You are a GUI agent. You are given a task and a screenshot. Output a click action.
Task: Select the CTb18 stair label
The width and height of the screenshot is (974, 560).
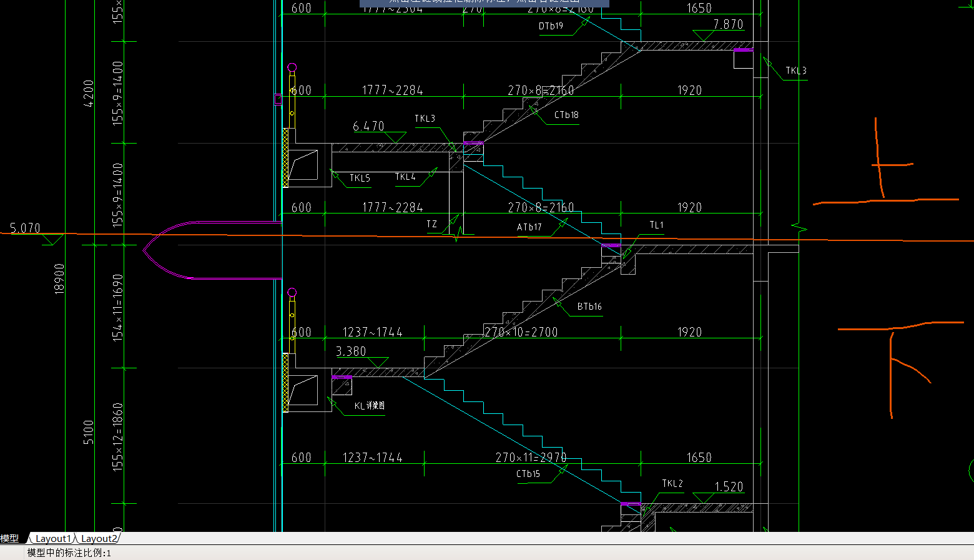pyautogui.click(x=566, y=115)
